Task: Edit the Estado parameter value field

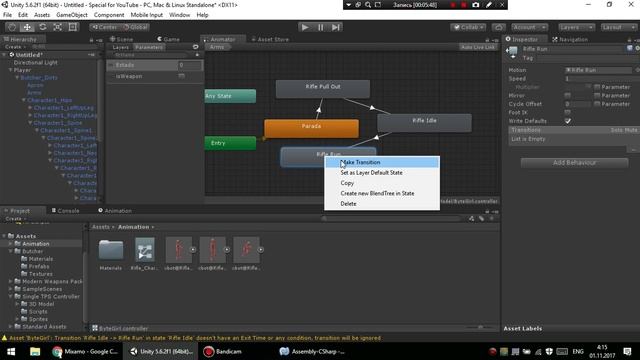Action: pos(189,65)
